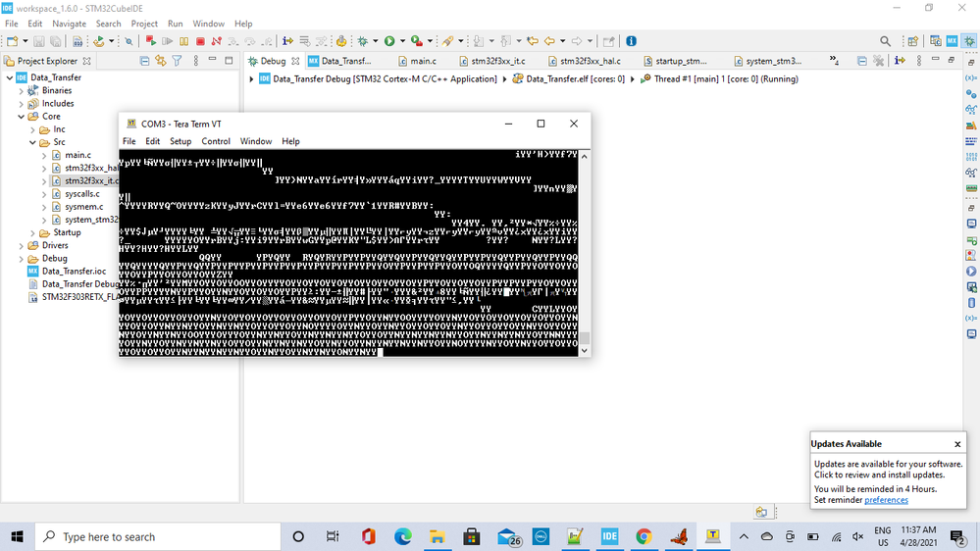Viewport: 980px width, 551px height.
Task: Click the magnifier Search icon top right
Action: click(885, 41)
